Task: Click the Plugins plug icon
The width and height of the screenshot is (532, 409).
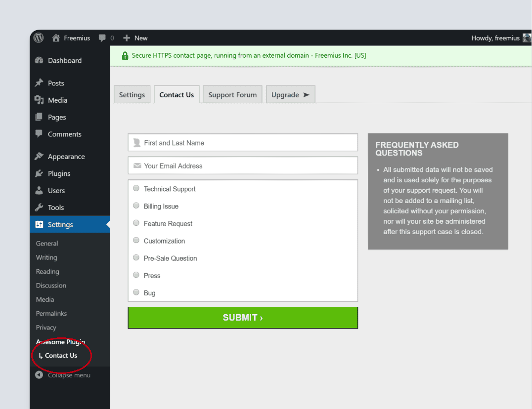Action: tap(39, 173)
